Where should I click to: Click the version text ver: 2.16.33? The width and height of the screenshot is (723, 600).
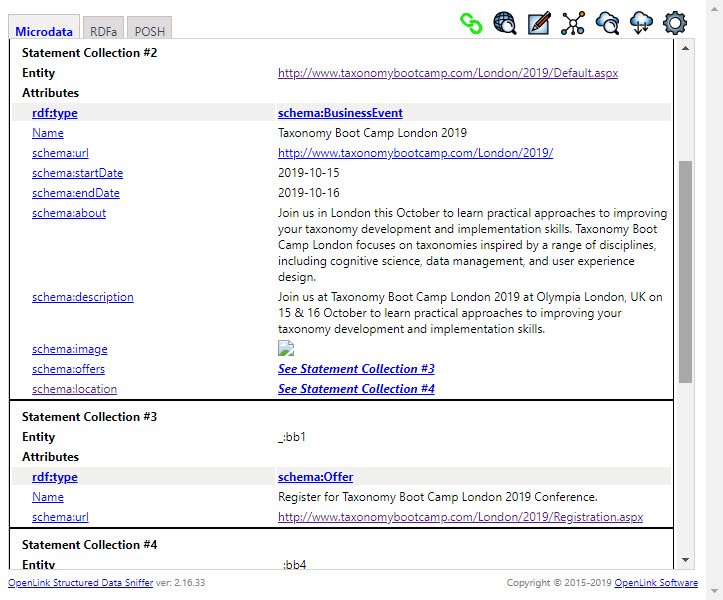180,582
